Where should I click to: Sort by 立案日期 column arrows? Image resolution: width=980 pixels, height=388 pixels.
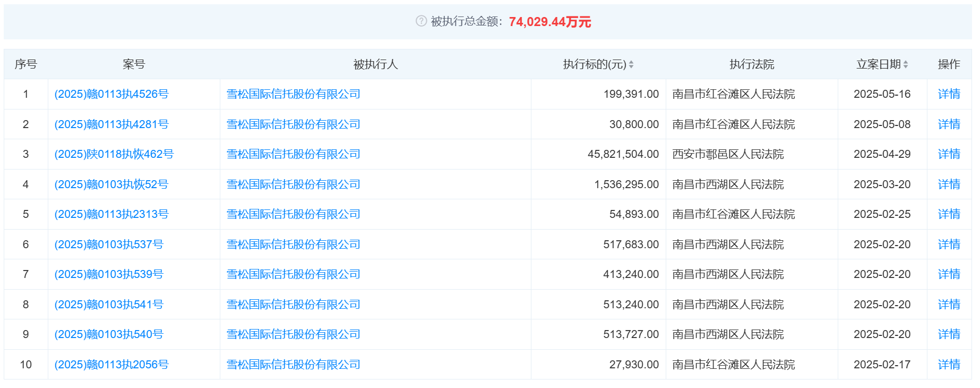pos(906,64)
